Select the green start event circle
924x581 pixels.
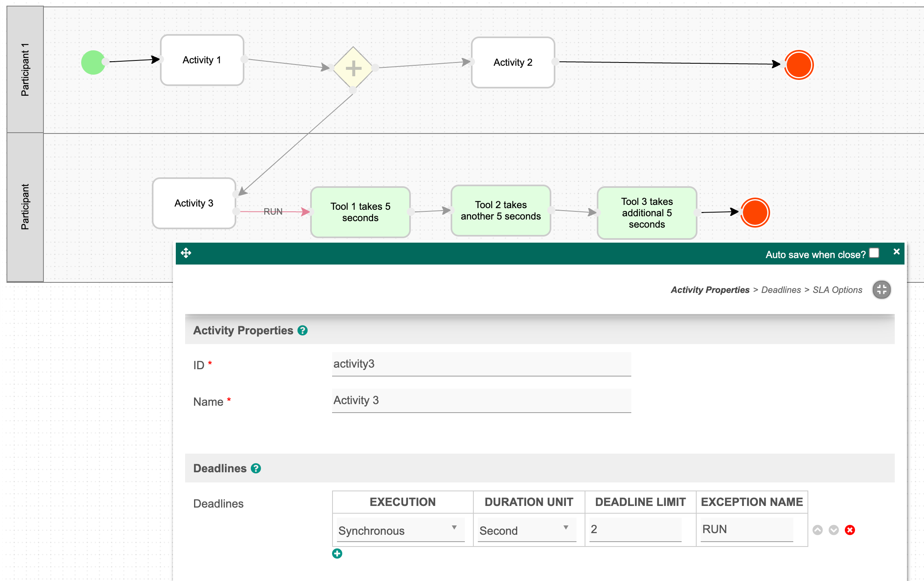click(93, 62)
